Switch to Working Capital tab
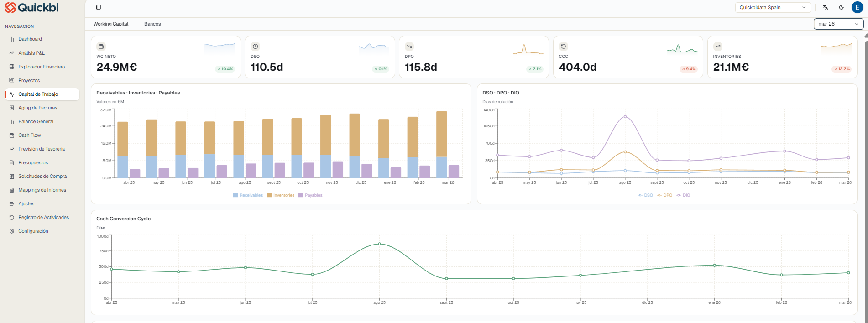The width and height of the screenshot is (868, 323). point(111,24)
